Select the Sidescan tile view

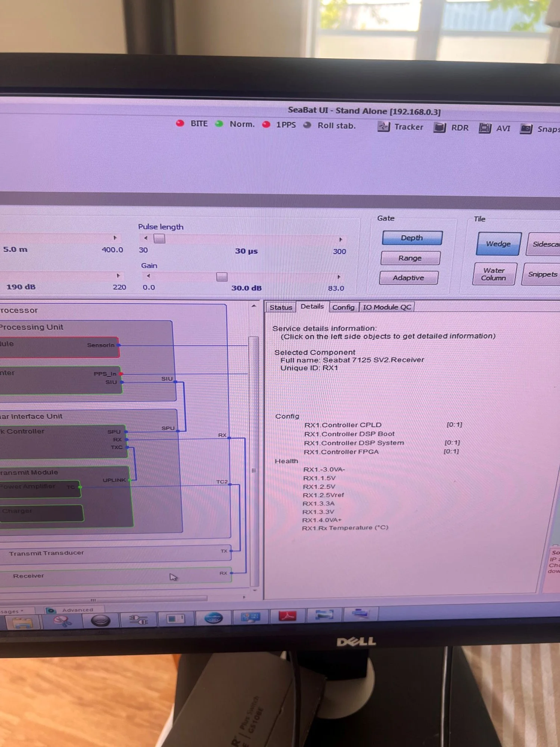tap(544, 244)
